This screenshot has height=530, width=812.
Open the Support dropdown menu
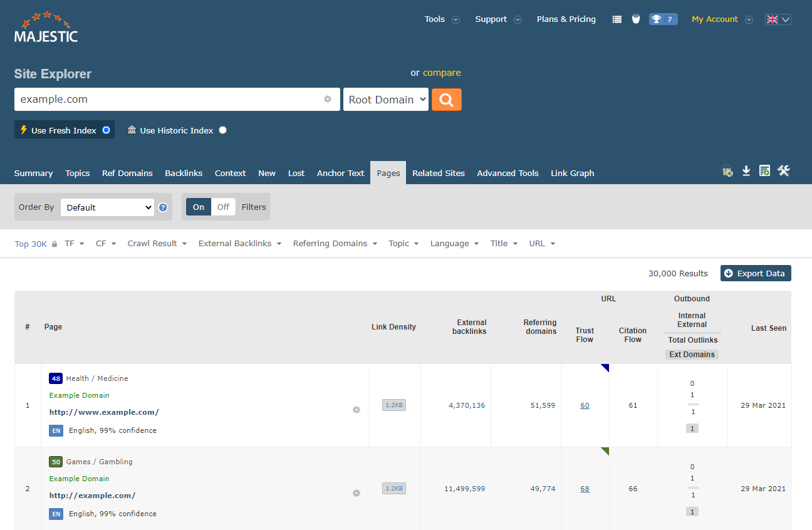tap(498, 19)
